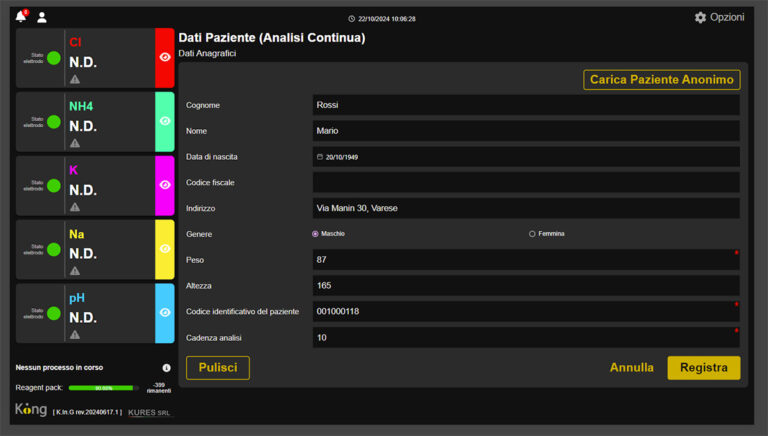Click the Cadenza analisi field
768x436 pixels.
pos(526,338)
